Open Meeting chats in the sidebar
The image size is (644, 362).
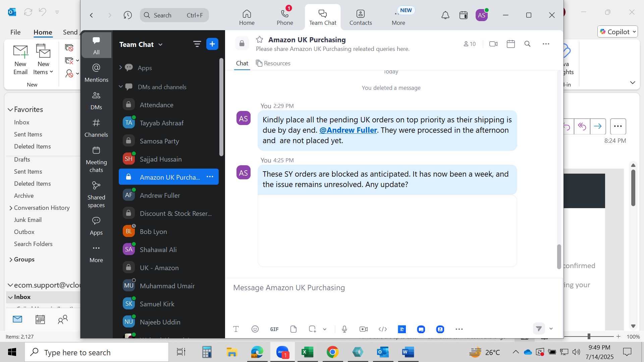(96, 159)
